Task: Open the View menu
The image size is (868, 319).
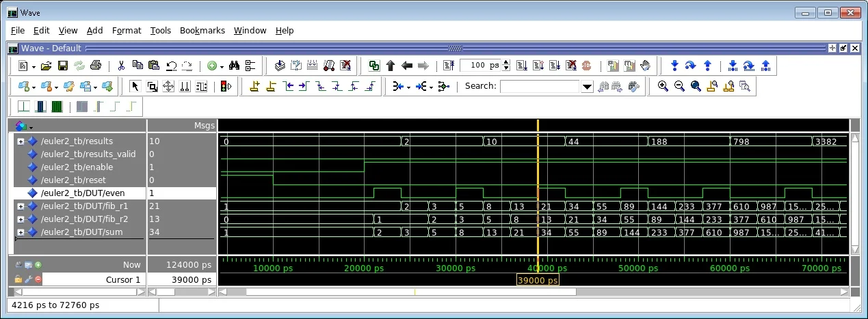Action: point(68,30)
